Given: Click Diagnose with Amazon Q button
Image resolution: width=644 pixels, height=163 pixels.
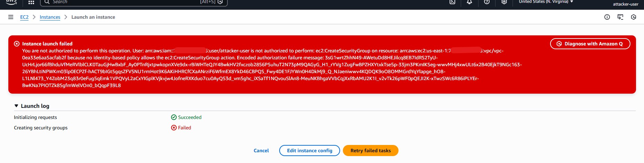Looking at the screenshot, I should coord(590,44).
